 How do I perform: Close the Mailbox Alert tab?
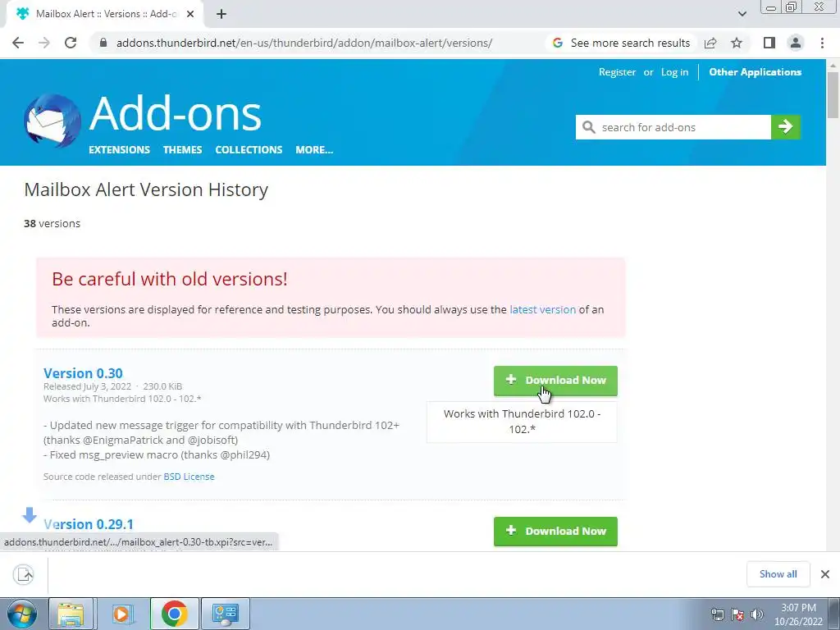[x=190, y=14]
